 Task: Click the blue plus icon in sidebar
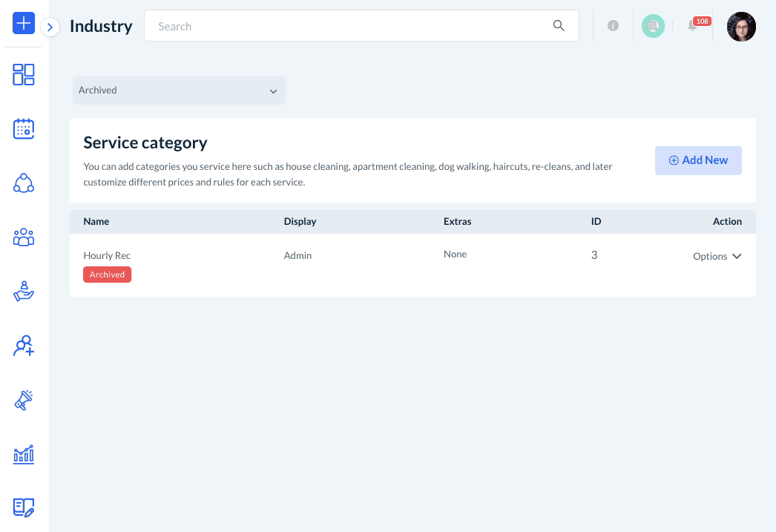point(24,23)
